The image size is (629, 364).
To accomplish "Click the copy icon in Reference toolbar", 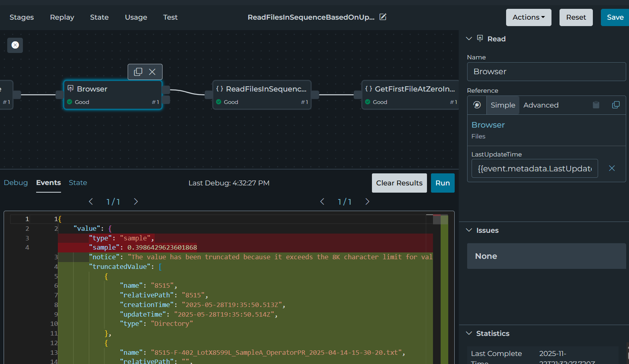I will click(x=615, y=105).
